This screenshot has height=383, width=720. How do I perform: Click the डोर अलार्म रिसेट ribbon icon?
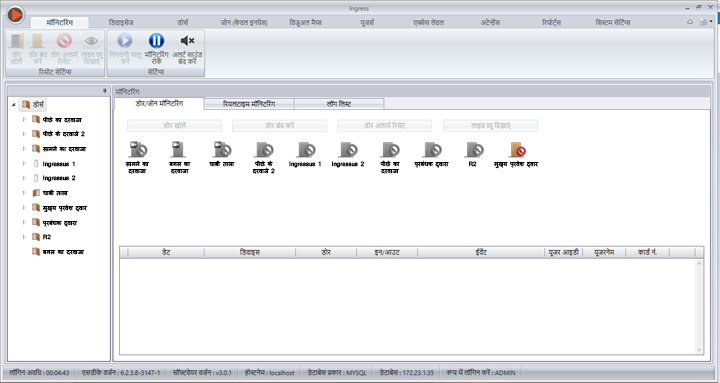(64, 41)
